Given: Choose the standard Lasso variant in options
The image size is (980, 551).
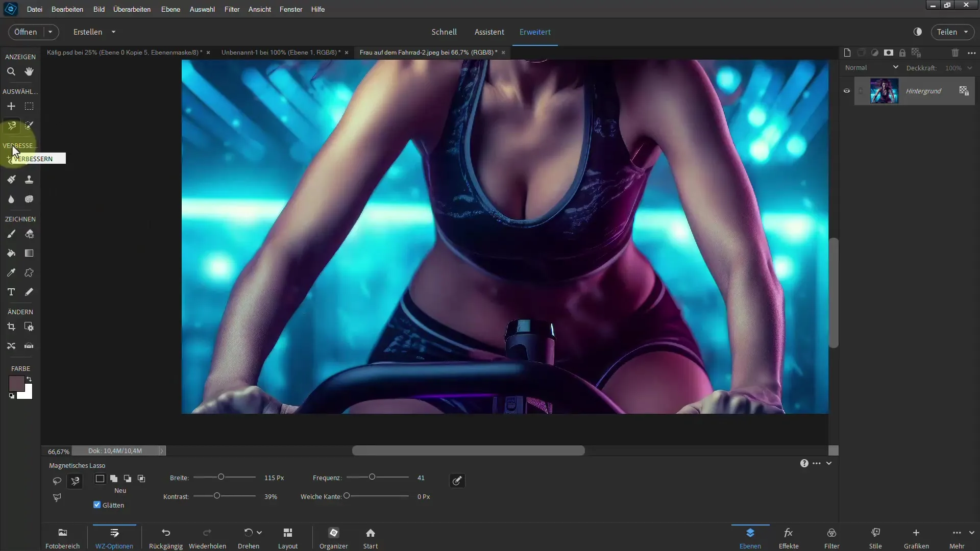Looking at the screenshot, I should (x=57, y=481).
